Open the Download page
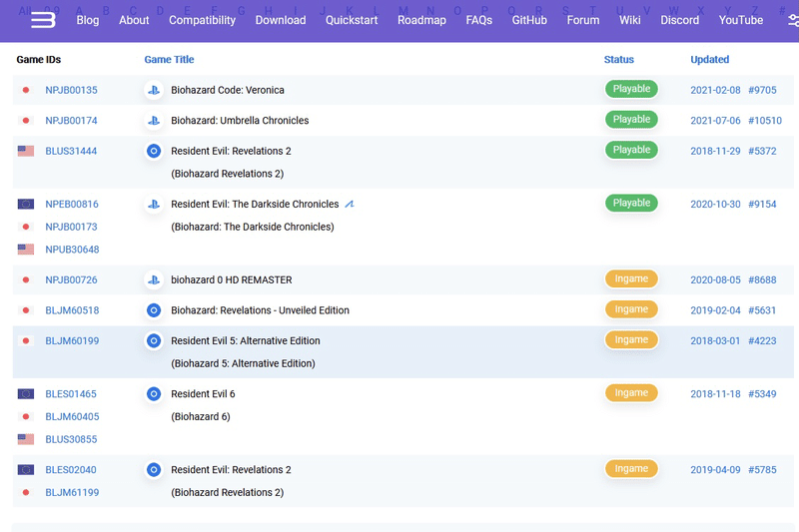This screenshot has width=799, height=532. 281,20
